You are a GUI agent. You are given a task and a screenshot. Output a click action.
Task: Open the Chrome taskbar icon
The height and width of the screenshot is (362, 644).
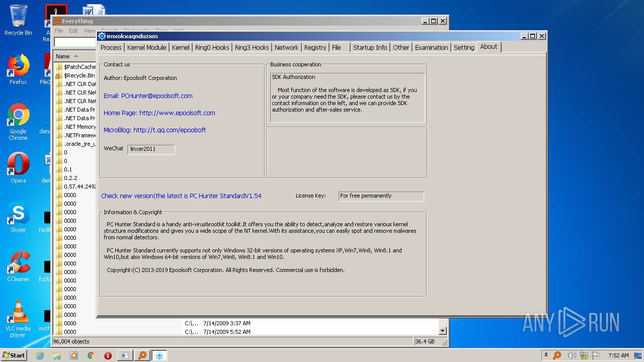click(x=91, y=355)
